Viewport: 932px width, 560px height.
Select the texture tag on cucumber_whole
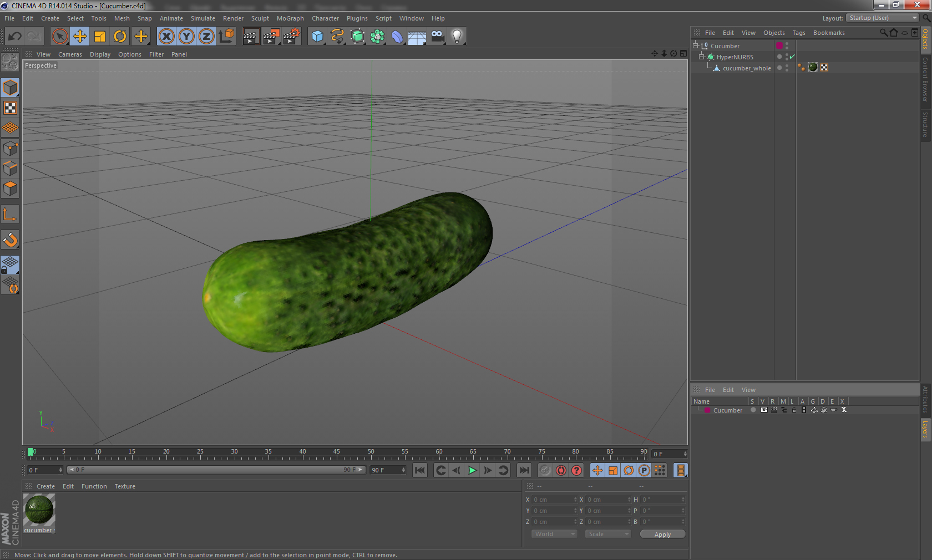(813, 67)
